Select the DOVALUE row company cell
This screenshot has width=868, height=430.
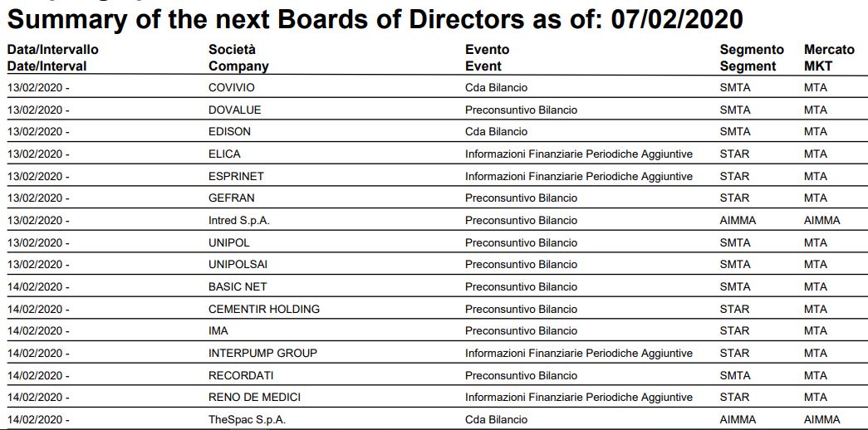point(235,110)
